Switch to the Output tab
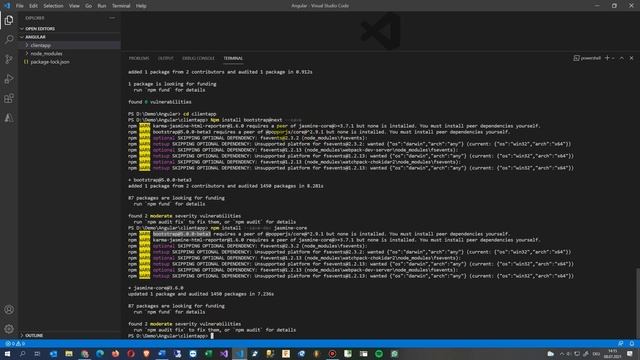 166,58
